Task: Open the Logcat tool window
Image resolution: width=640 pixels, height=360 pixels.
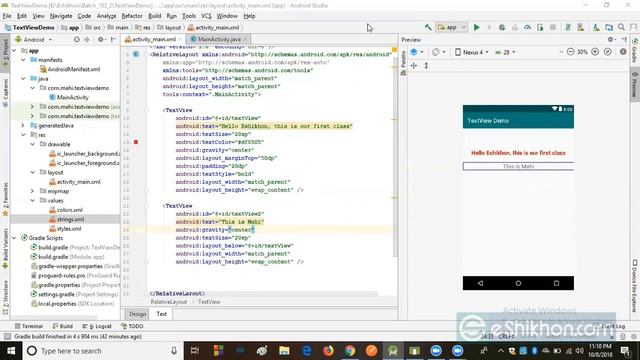Action: 97,326
